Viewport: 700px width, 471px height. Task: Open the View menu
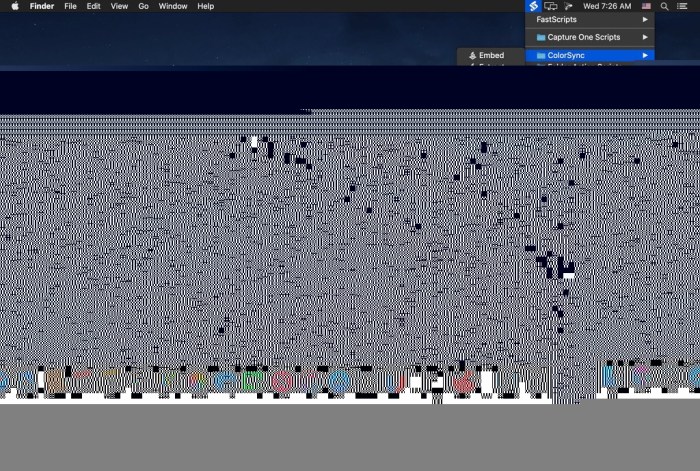119,6
